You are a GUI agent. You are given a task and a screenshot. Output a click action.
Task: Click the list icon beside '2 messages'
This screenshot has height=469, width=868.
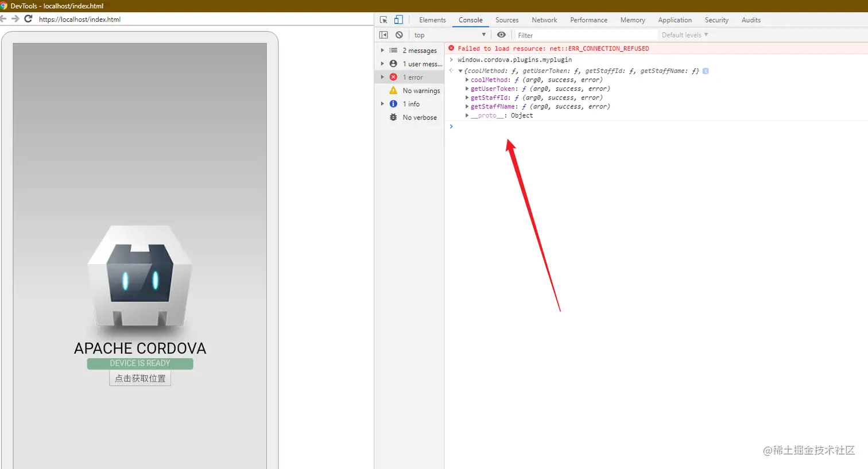pyautogui.click(x=393, y=51)
